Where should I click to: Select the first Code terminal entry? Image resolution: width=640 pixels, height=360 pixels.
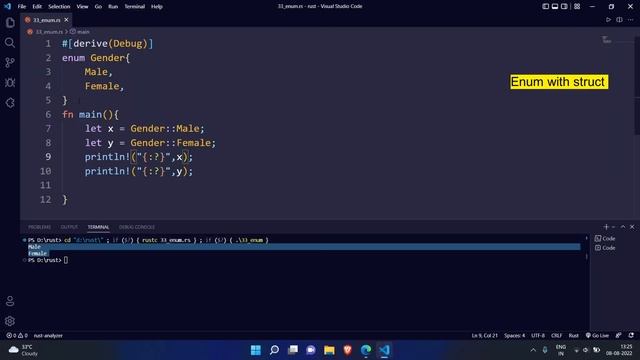coord(605,238)
